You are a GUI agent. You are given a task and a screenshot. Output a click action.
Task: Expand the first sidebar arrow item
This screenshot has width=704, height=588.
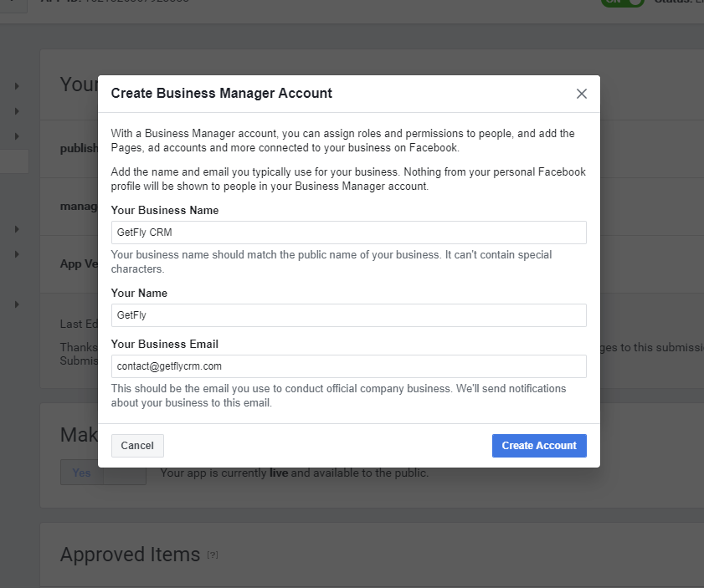tap(17, 85)
